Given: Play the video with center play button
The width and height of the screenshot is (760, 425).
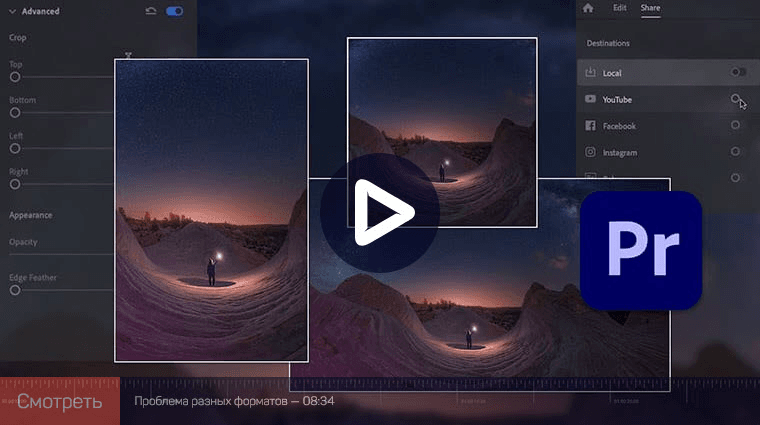Looking at the screenshot, I should click(380, 213).
